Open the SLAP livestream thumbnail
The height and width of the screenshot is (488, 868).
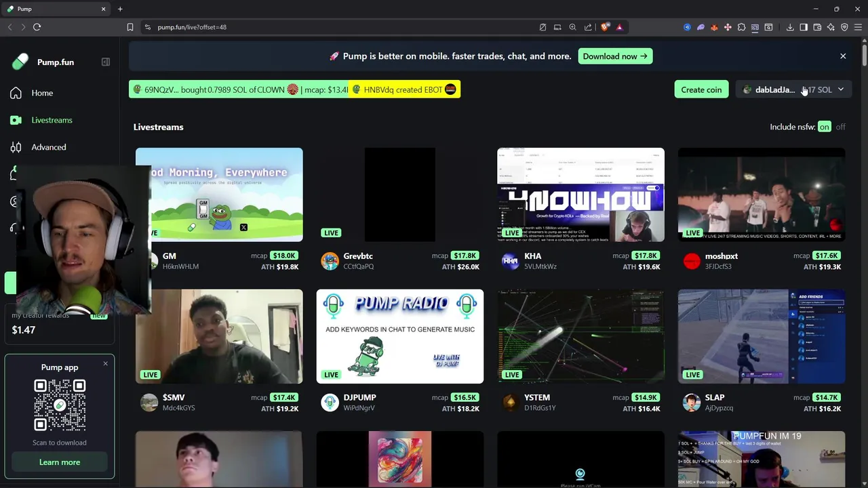762,336
